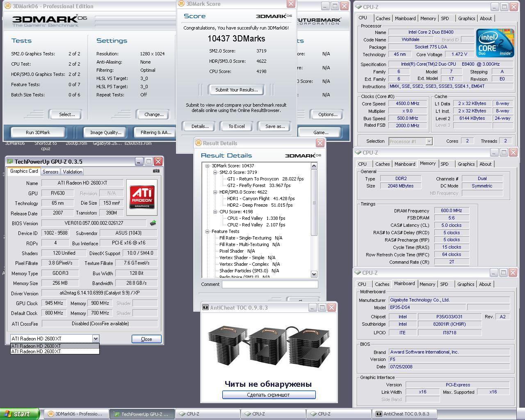Click the 3DMark Score window title icon
Screen dimensions: 525x420
(181, 4)
